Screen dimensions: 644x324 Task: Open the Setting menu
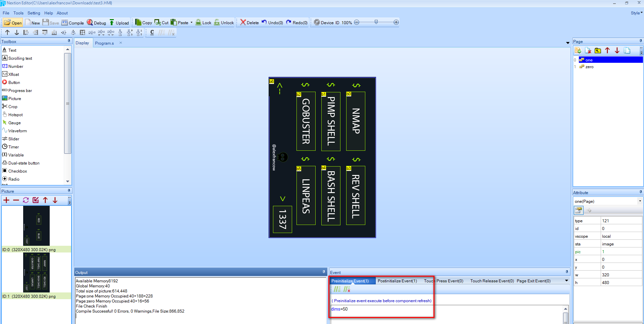click(34, 13)
